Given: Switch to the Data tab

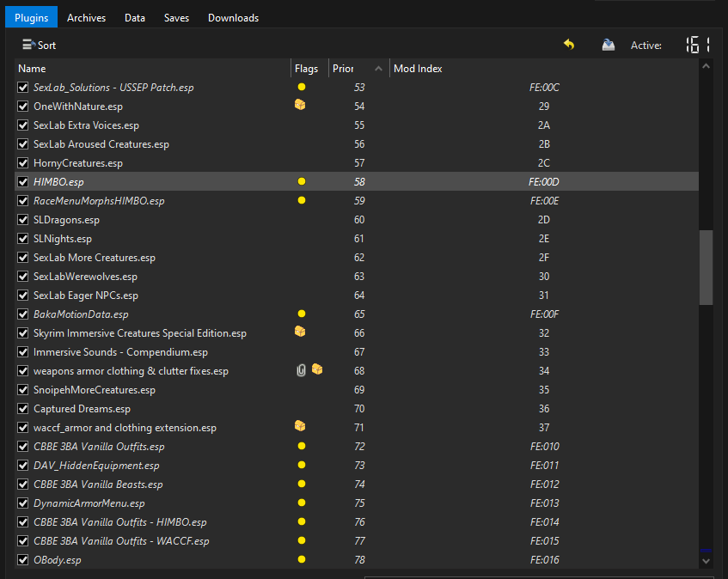Looking at the screenshot, I should (135, 18).
